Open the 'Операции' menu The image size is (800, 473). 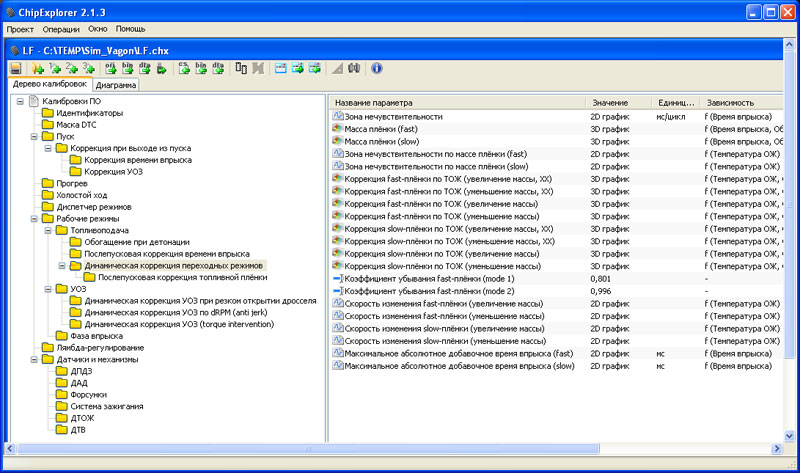tap(61, 30)
